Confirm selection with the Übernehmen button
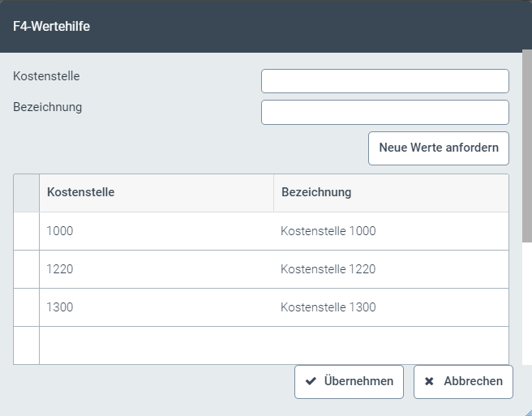Viewport: 532px width, 416px height. tap(349, 382)
